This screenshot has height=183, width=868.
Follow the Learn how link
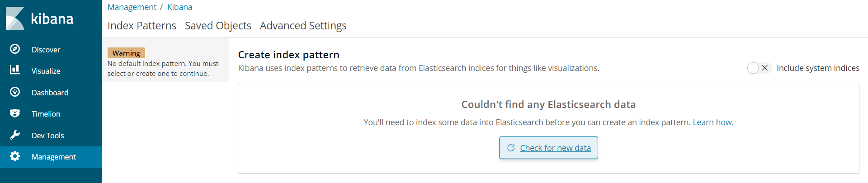712,122
